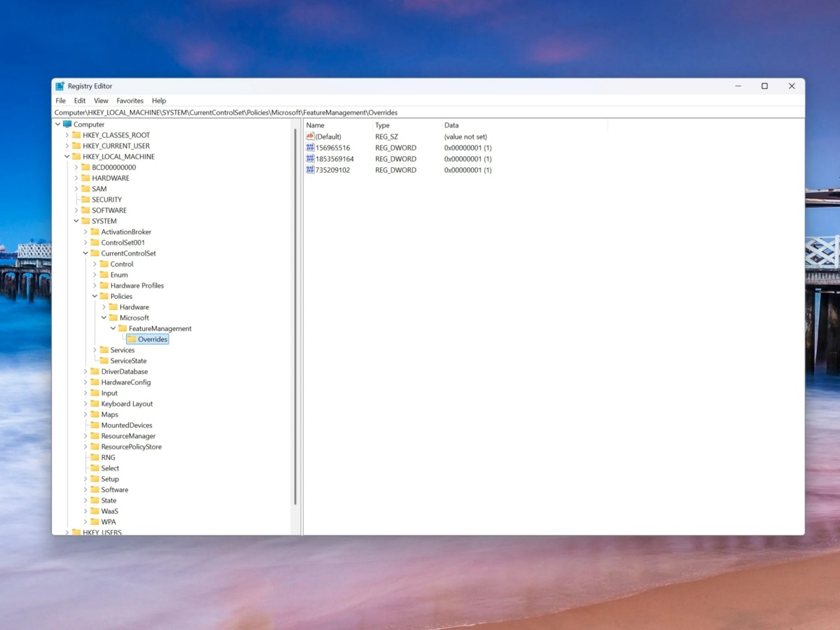Click the Computer icon at tree root
Screen dimensions: 840x630
pyautogui.click(x=67, y=124)
